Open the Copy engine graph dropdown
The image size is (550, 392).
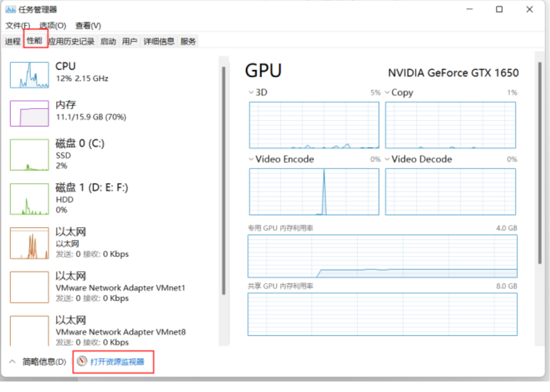387,92
